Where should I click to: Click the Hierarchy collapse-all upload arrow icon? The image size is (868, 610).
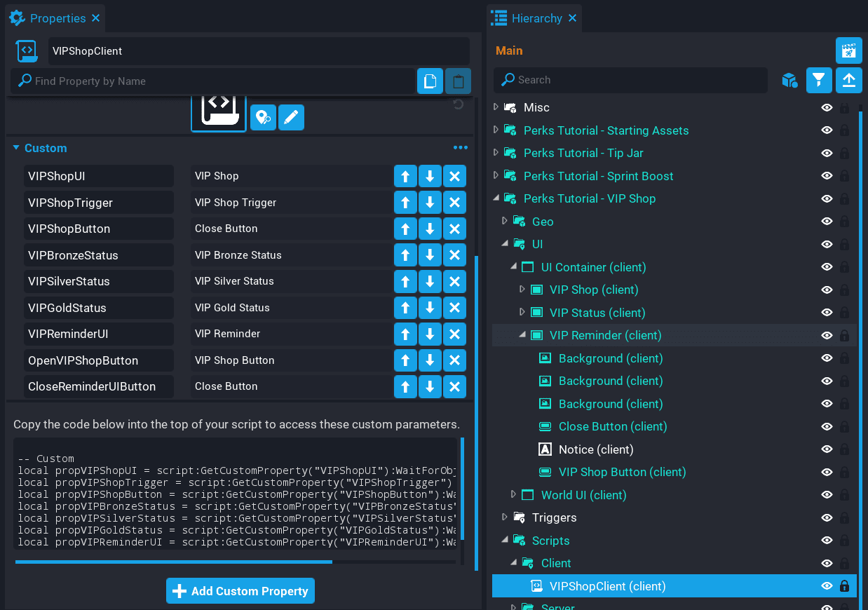848,81
